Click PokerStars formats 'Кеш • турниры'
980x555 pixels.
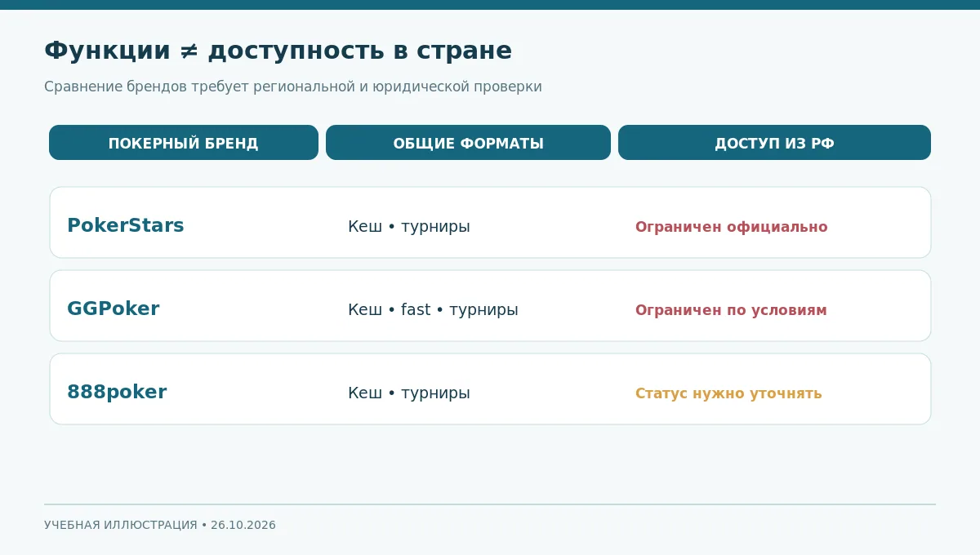[x=409, y=227]
